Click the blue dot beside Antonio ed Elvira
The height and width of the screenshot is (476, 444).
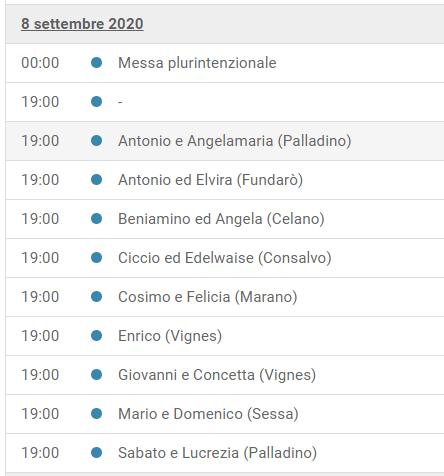pos(96,180)
